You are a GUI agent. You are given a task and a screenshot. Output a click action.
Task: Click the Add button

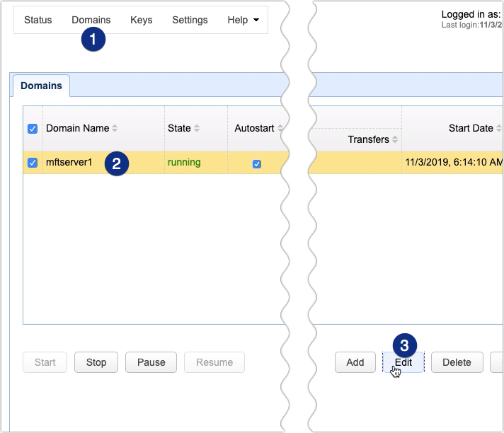[x=355, y=362]
